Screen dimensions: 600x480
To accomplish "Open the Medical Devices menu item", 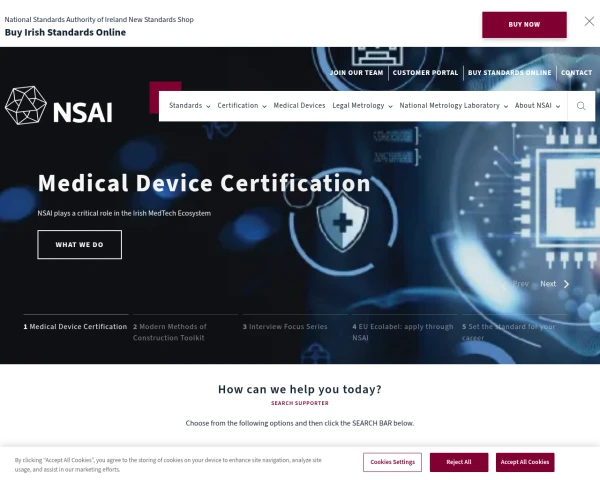I will pyautogui.click(x=299, y=106).
